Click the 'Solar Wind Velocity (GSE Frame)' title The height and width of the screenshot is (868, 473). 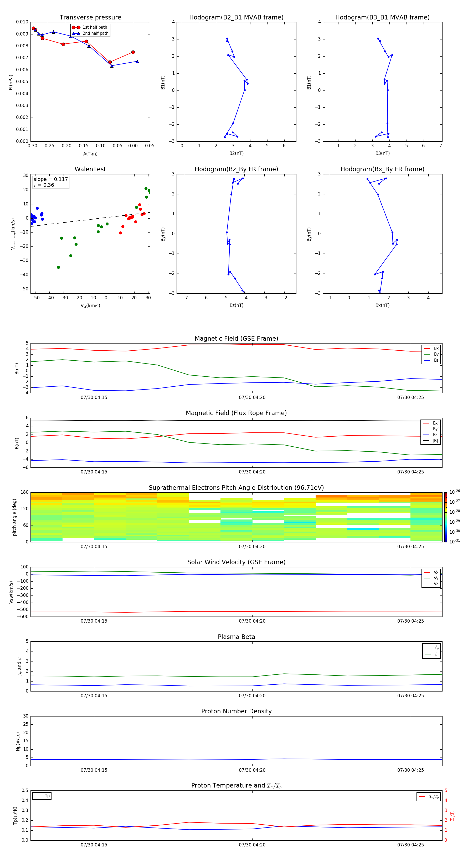[x=236, y=562]
